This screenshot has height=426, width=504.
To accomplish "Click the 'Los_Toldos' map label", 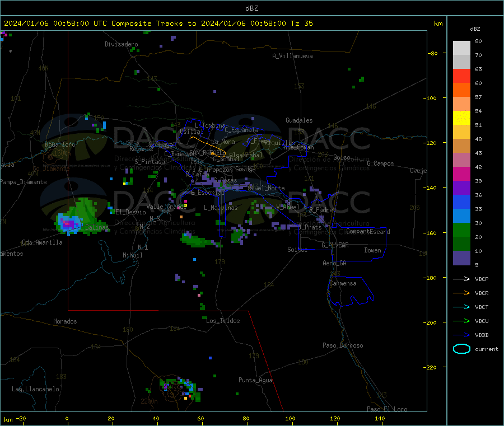I will click(223, 321).
